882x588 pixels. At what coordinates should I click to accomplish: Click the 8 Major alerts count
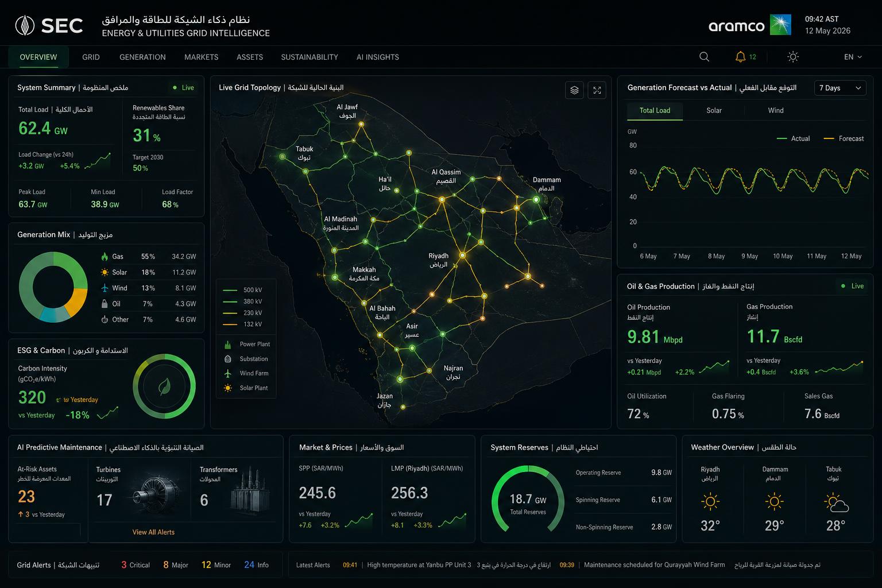pos(176,565)
